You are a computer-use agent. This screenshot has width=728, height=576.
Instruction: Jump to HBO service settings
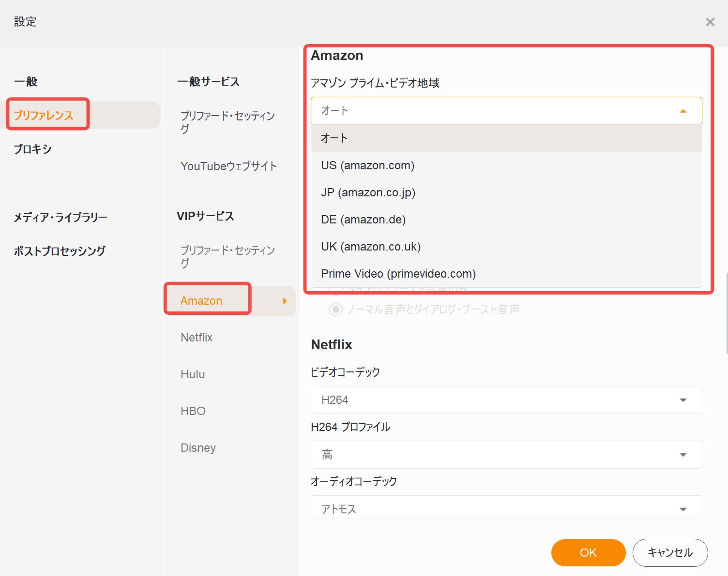193,411
